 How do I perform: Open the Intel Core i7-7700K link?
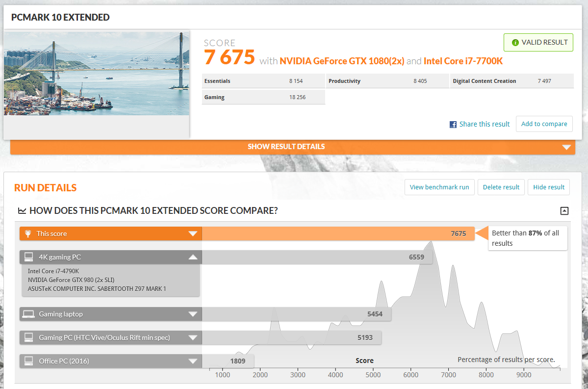tap(463, 61)
